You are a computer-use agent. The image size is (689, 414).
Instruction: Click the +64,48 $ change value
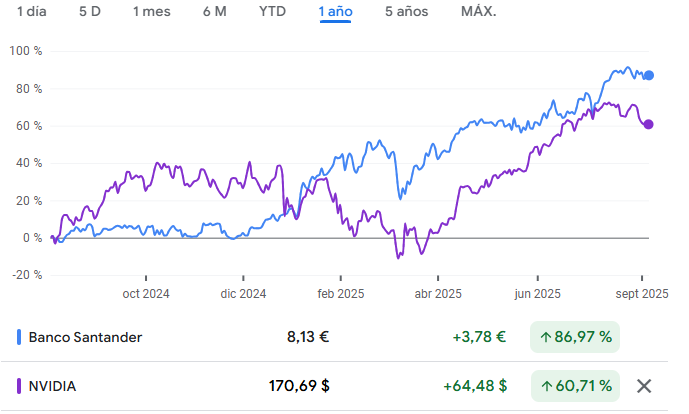tap(475, 386)
